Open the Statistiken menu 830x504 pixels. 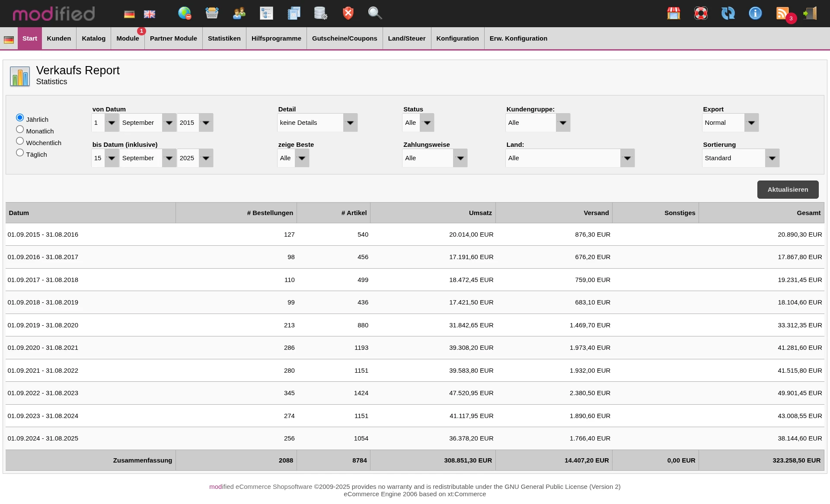coord(224,38)
